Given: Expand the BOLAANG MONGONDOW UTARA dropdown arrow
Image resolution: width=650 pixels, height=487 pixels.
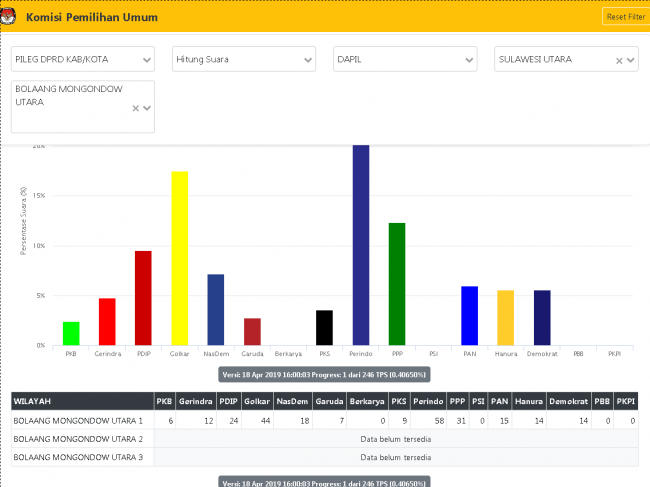Looking at the screenshot, I should click(x=147, y=108).
